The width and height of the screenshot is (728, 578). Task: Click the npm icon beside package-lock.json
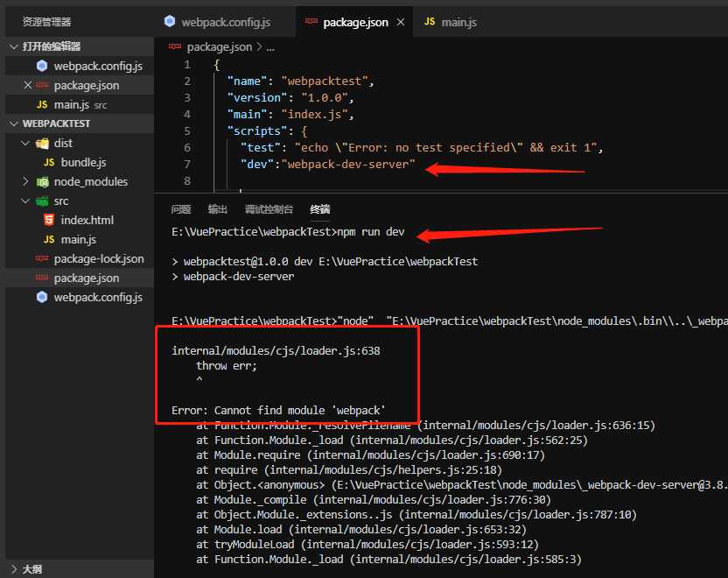42,258
